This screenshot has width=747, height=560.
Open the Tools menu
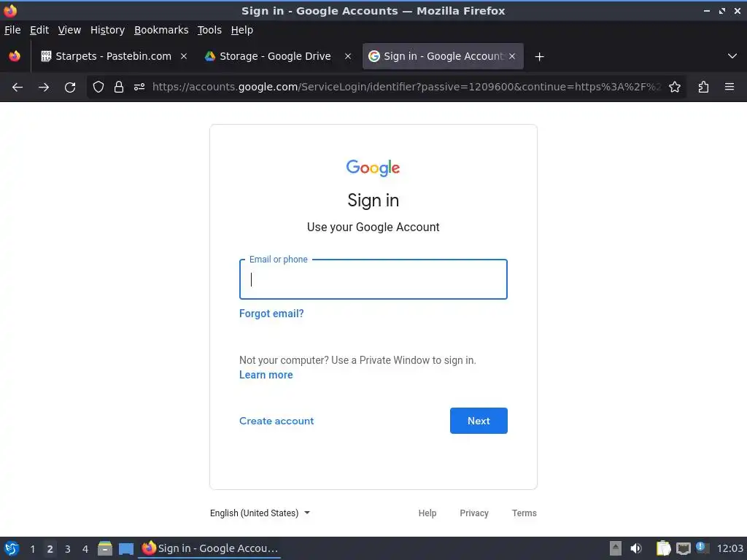(x=209, y=30)
